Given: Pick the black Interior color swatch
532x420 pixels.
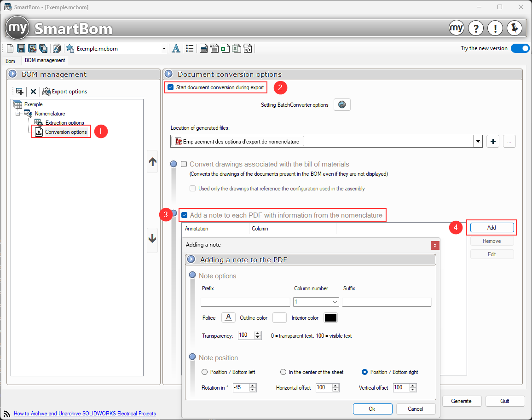Looking at the screenshot, I should tap(330, 318).
